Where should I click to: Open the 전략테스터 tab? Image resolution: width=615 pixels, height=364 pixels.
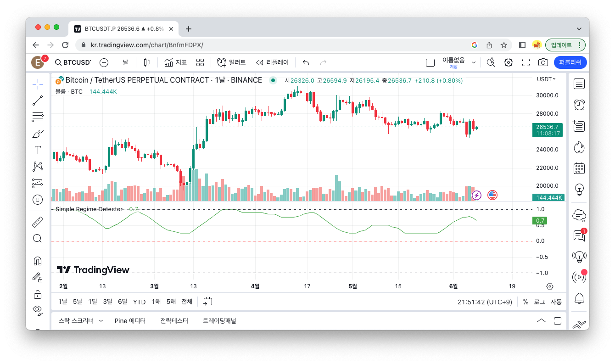174,321
